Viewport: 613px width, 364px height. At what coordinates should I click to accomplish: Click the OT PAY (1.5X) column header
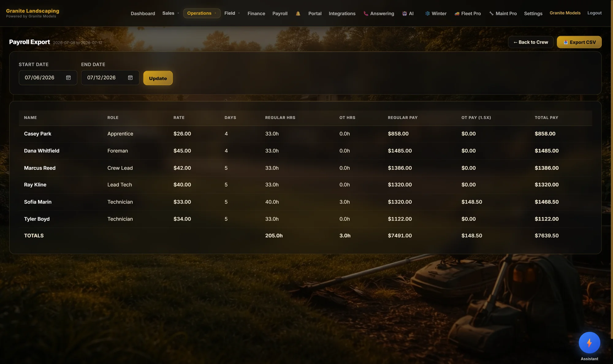pos(476,118)
